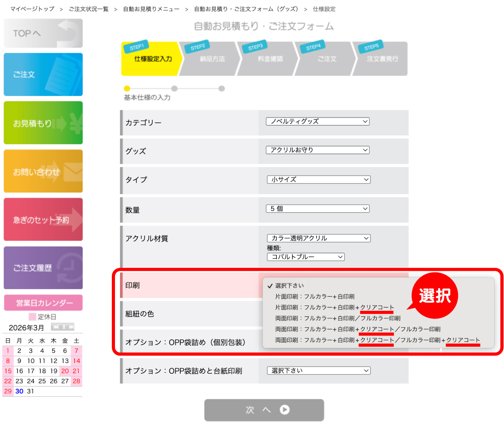Open the コバルトブルー color type dropdown

[306, 257]
